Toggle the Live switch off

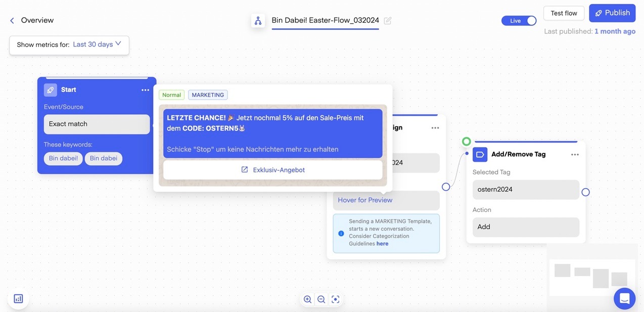(519, 21)
